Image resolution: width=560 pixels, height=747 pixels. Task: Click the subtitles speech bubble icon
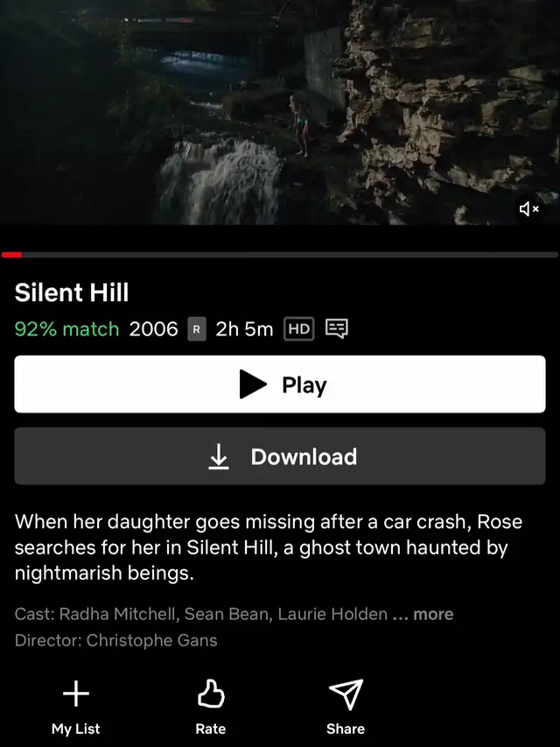coord(337,328)
